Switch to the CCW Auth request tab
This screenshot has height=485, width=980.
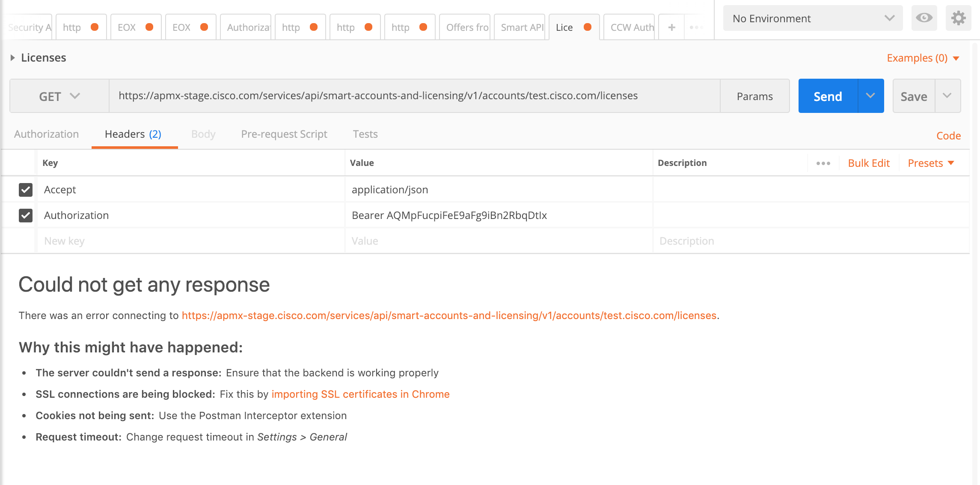[x=629, y=27]
